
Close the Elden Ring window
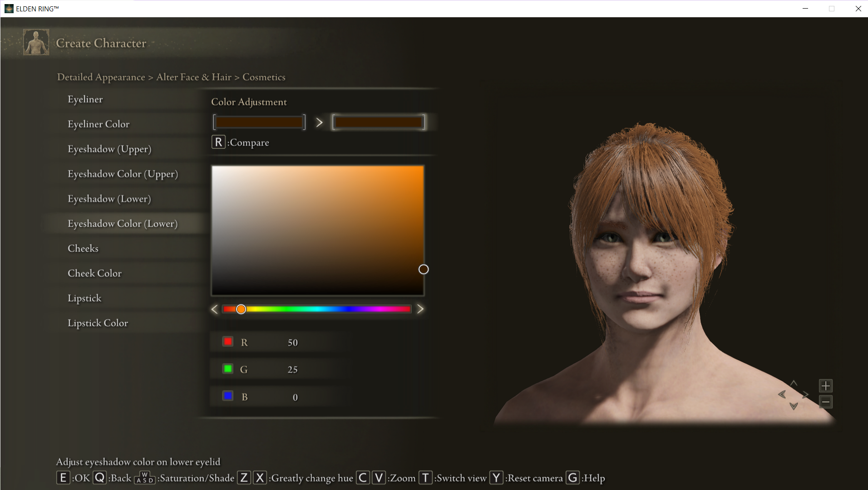[858, 9]
